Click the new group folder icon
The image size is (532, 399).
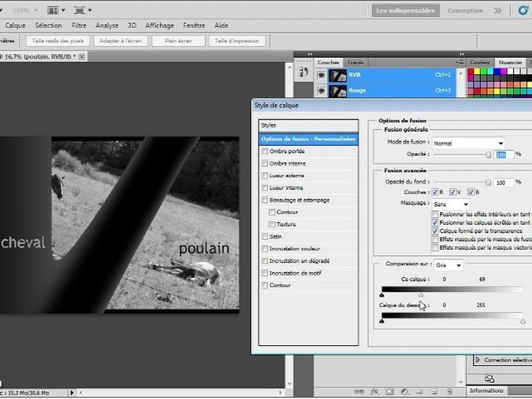click(x=419, y=391)
